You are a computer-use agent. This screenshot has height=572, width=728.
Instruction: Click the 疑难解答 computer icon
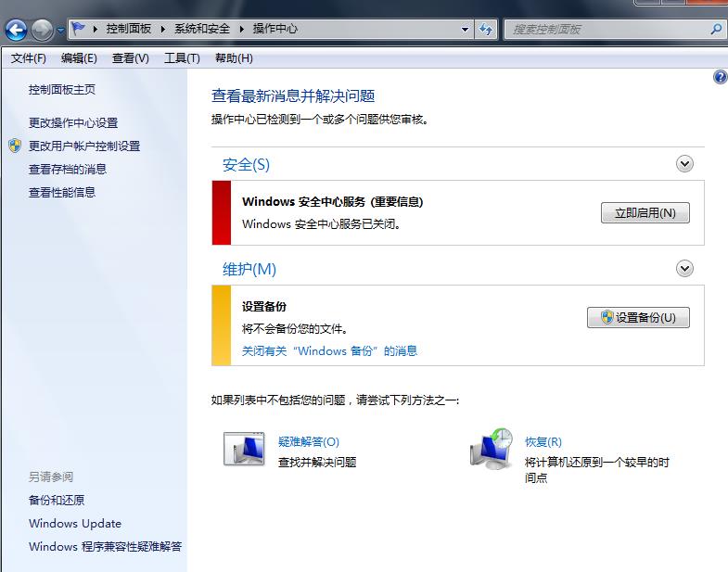(x=244, y=449)
